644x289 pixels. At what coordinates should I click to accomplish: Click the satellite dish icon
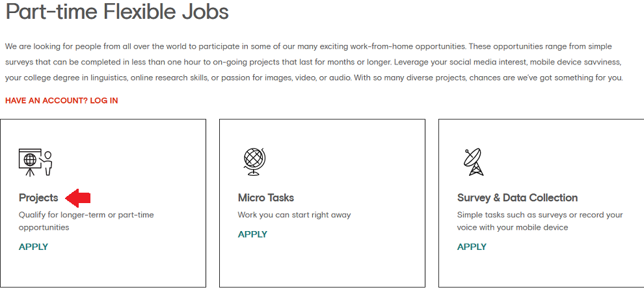(474, 162)
